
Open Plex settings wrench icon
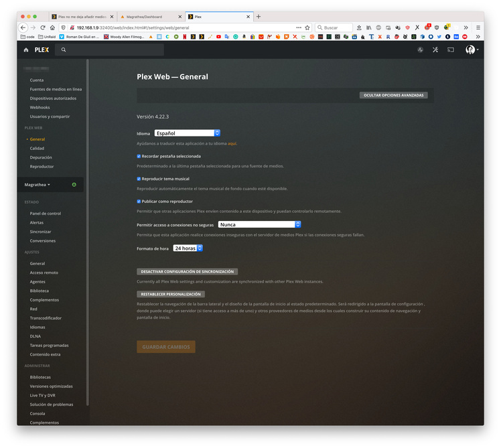tap(435, 50)
